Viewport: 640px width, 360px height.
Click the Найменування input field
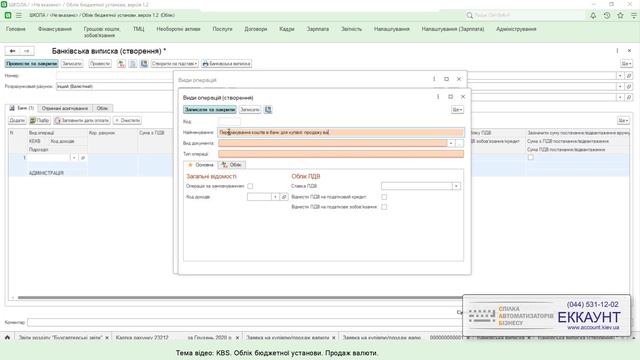(x=341, y=132)
